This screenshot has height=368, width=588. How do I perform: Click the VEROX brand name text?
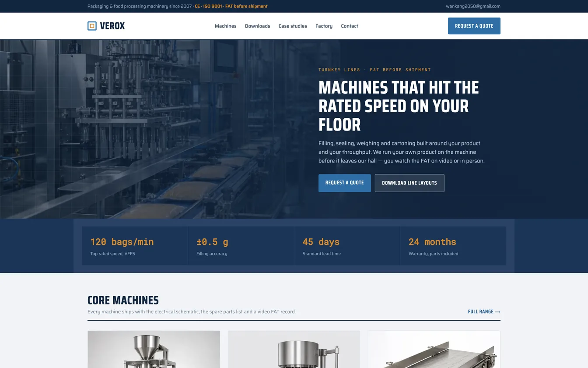[112, 26]
